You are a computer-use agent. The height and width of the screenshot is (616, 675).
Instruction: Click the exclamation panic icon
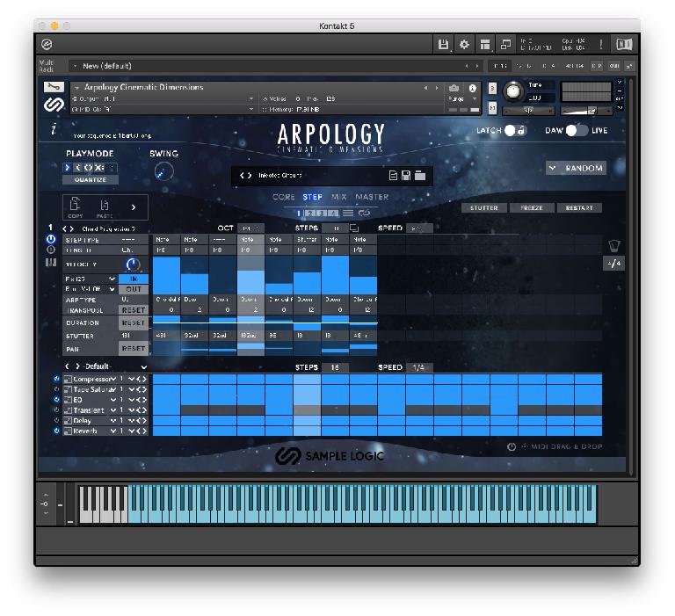click(601, 44)
